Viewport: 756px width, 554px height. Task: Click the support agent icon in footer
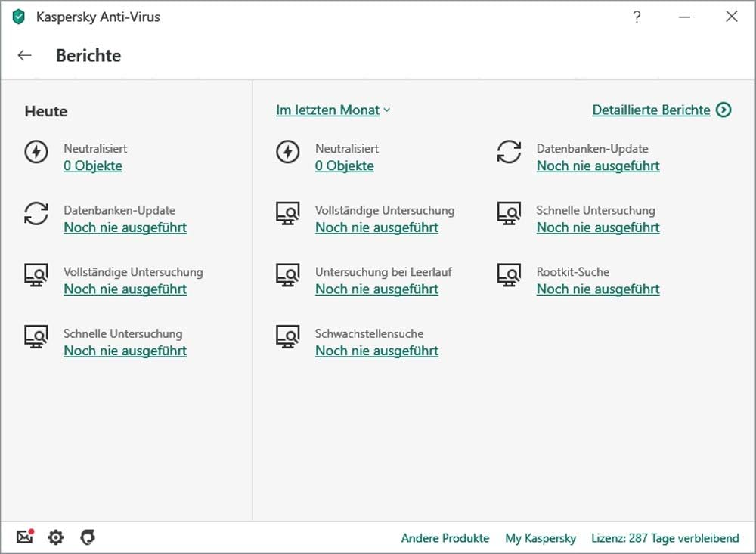(x=88, y=537)
